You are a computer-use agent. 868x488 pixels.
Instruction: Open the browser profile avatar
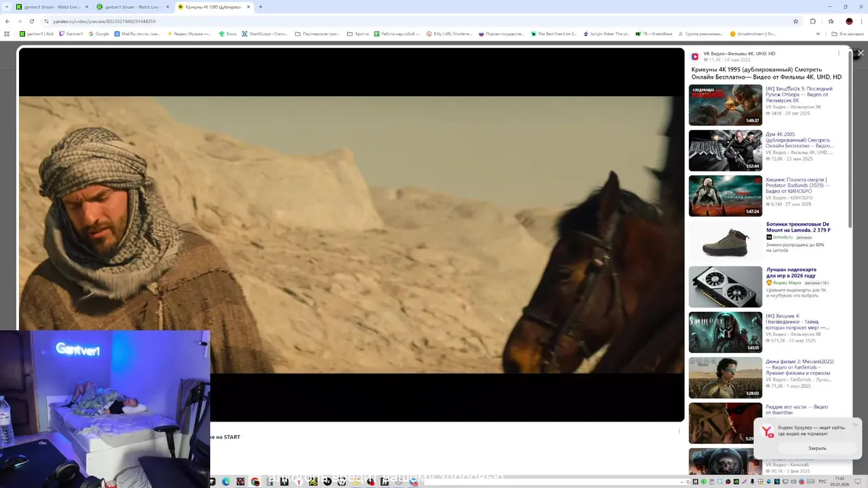(x=849, y=21)
